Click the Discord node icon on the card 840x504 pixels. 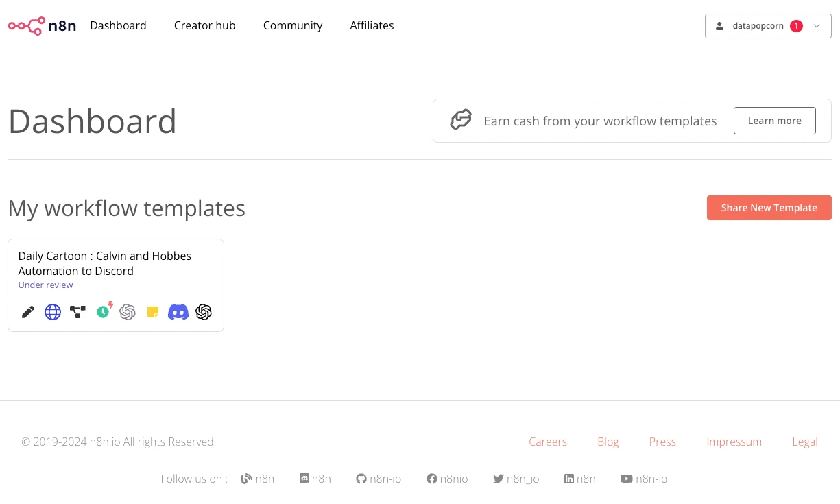coord(178,313)
